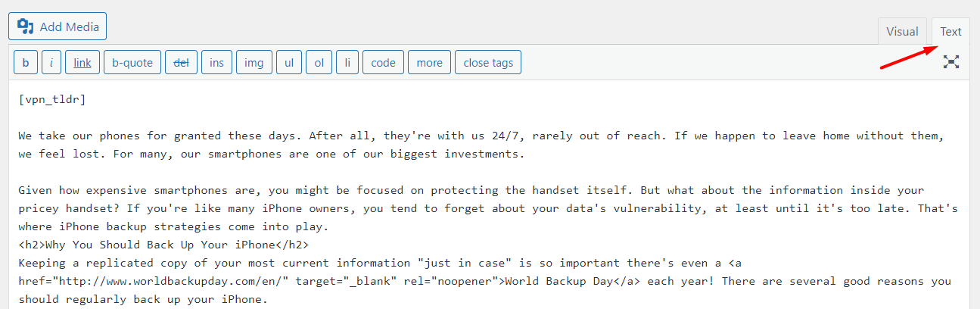The height and width of the screenshot is (309, 980).
Task: Place cursor in the h2 heading line
Action: click(163, 245)
